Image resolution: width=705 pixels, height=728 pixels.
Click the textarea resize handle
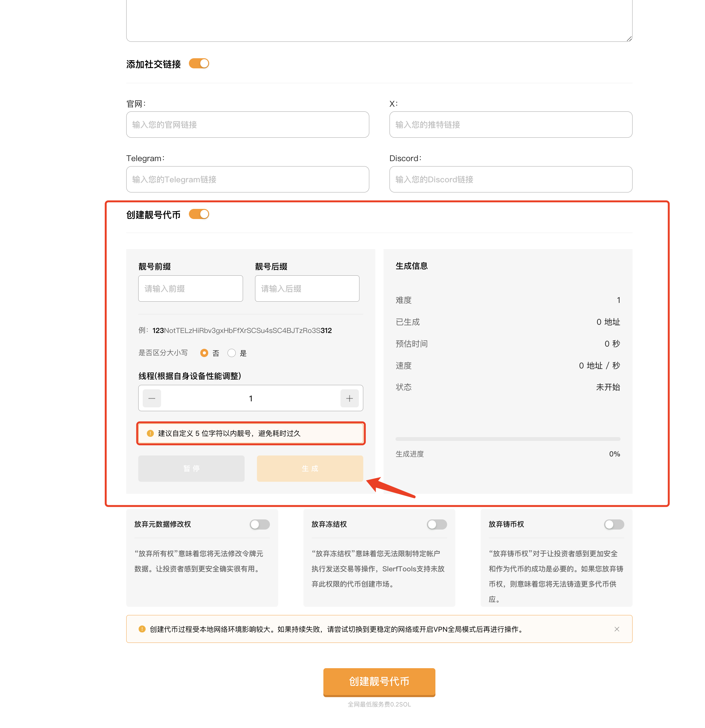tap(629, 39)
